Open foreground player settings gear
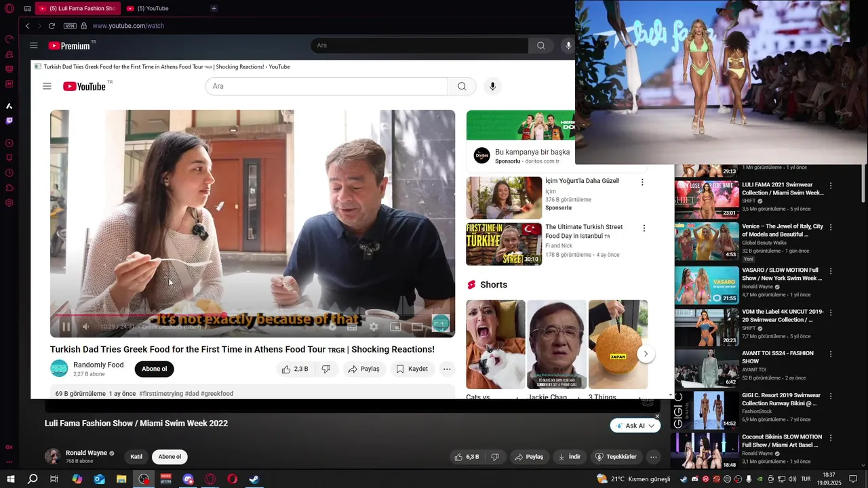The image size is (868, 488). tap(374, 327)
